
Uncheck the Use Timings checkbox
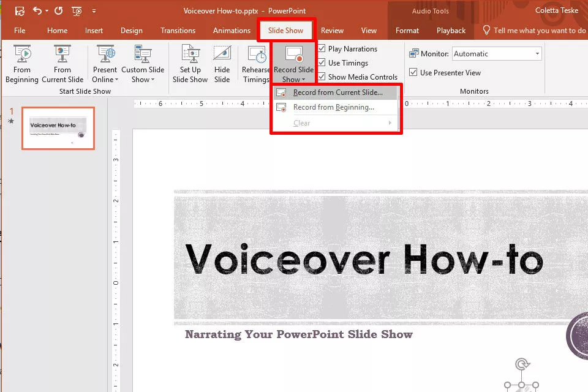322,63
